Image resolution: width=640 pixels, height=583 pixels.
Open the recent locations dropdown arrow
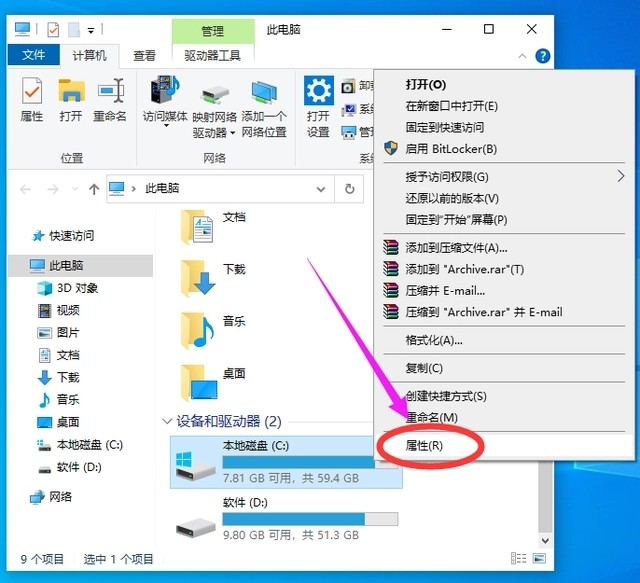(x=75, y=189)
